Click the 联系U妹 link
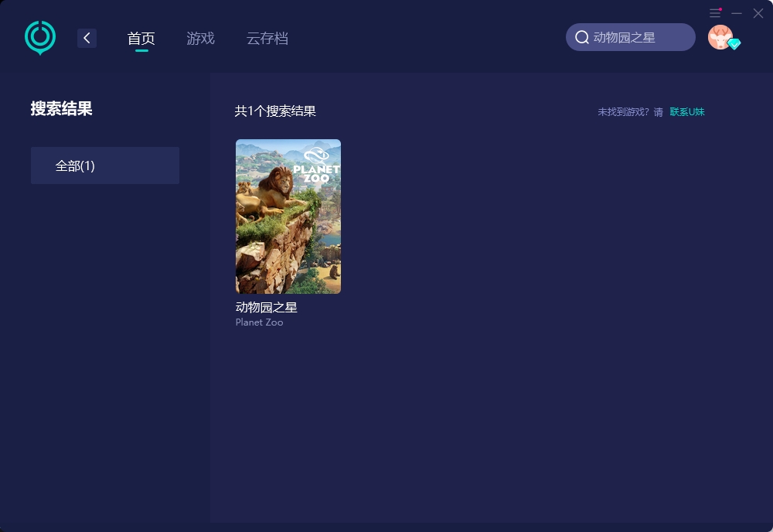This screenshot has height=532, width=773. click(687, 112)
